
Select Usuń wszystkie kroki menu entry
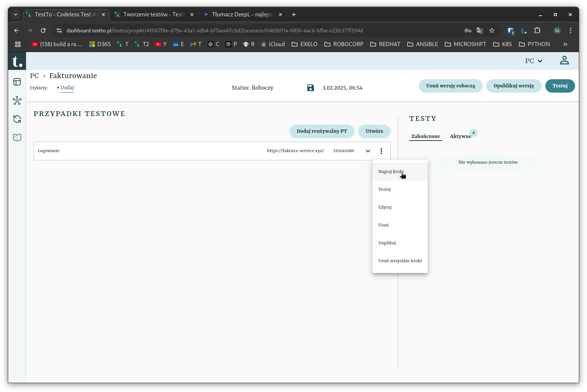400,261
